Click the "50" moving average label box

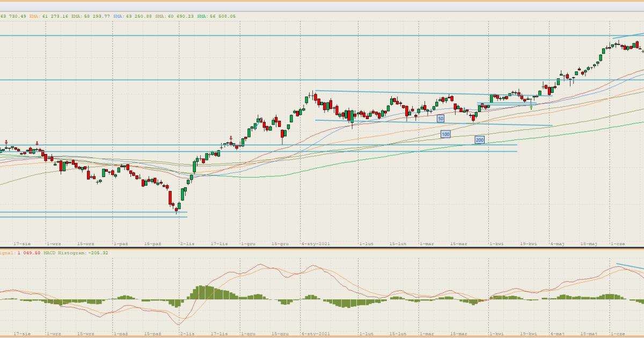click(440, 119)
